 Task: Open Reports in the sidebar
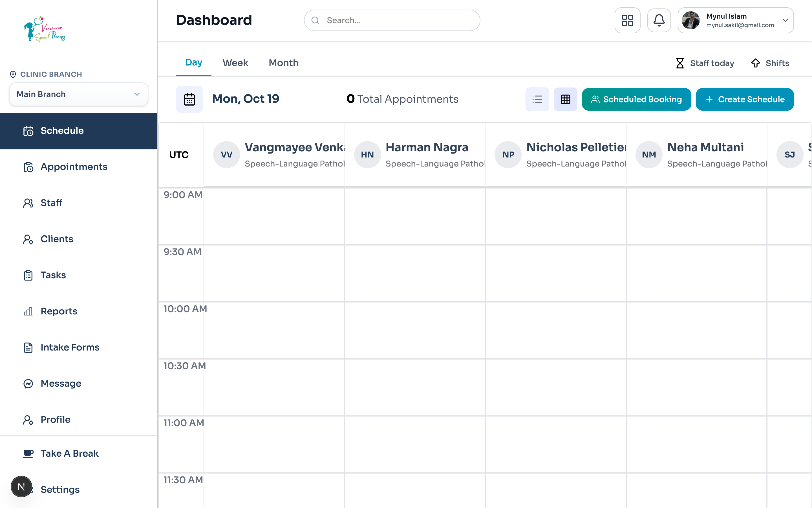(x=78, y=312)
